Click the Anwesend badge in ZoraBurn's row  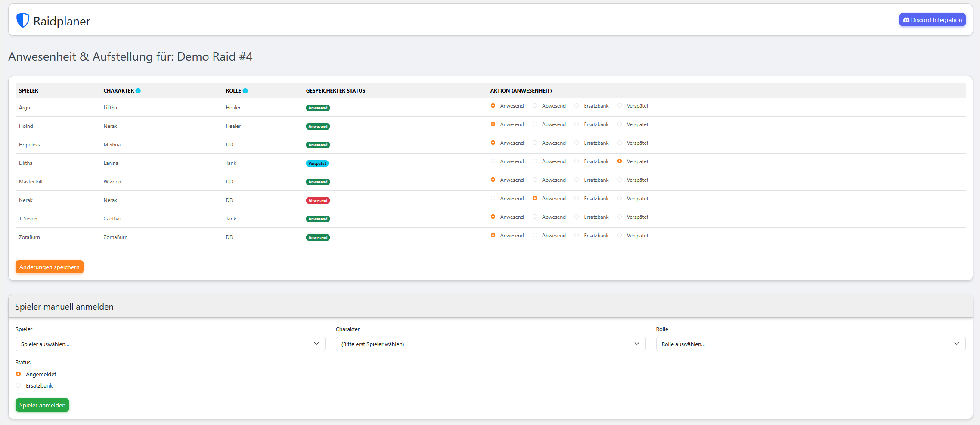[318, 237]
